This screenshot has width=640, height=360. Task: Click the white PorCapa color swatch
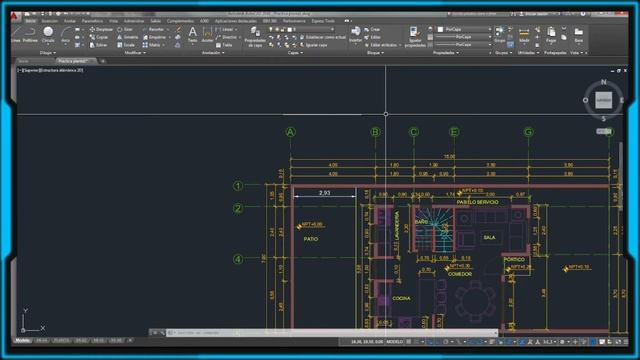click(440, 29)
